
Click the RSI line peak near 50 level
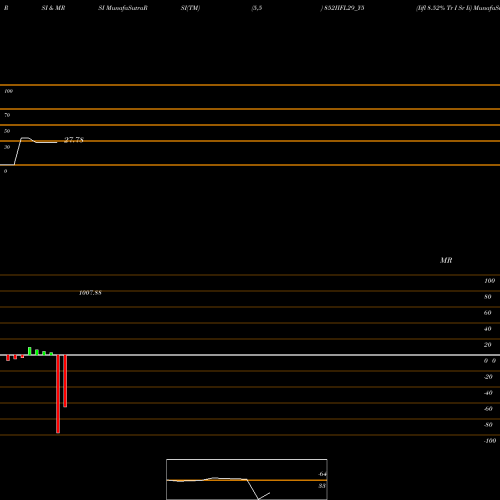[x=25, y=138]
